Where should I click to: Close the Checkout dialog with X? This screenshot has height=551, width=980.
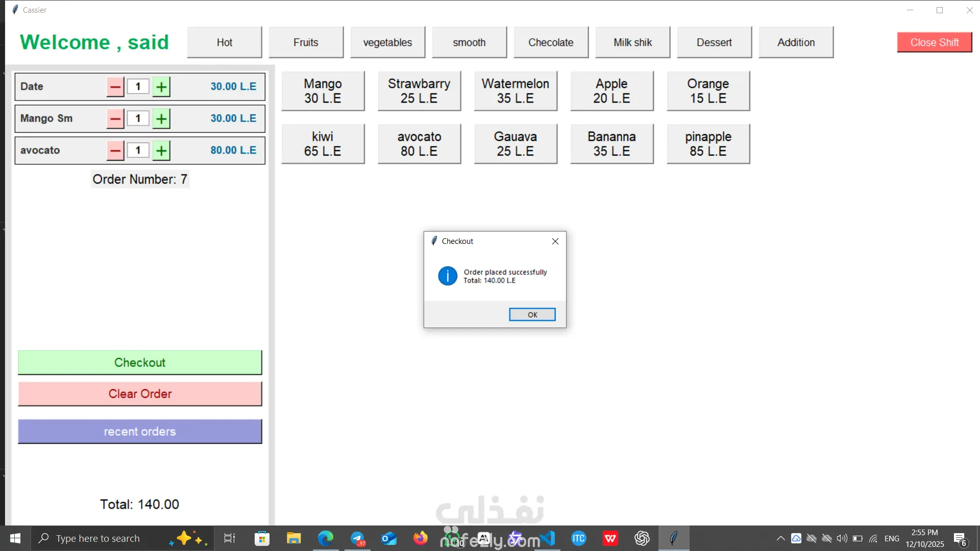click(555, 241)
